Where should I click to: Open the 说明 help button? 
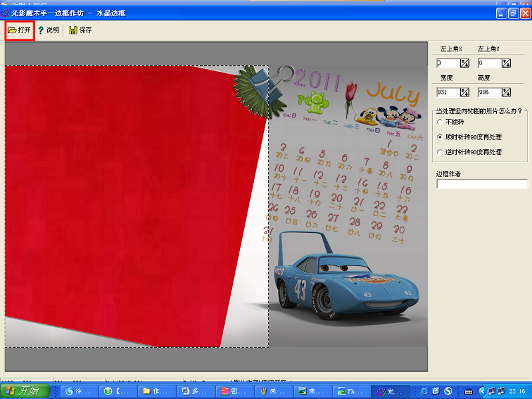[49, 30]
